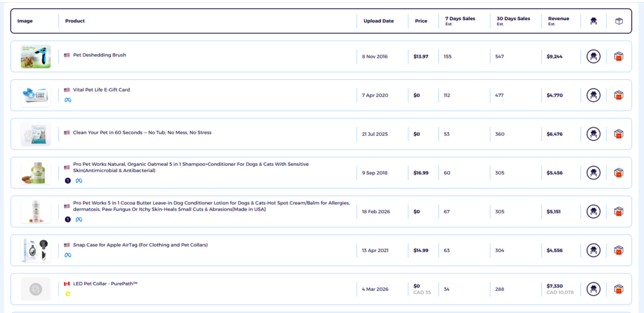Open Clean Your Pet in 60 Seconds link

tap(142, 133)
